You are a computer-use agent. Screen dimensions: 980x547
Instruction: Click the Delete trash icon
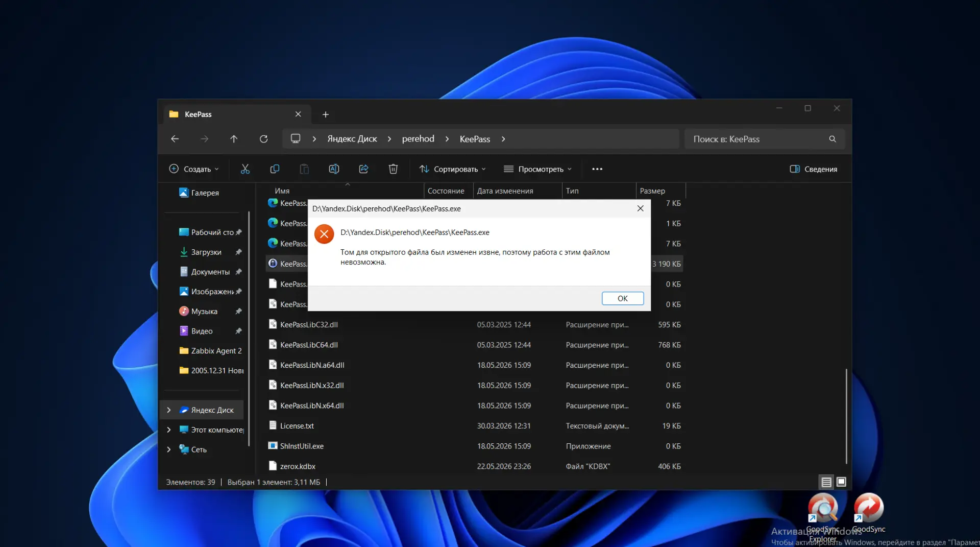point(393,169)
